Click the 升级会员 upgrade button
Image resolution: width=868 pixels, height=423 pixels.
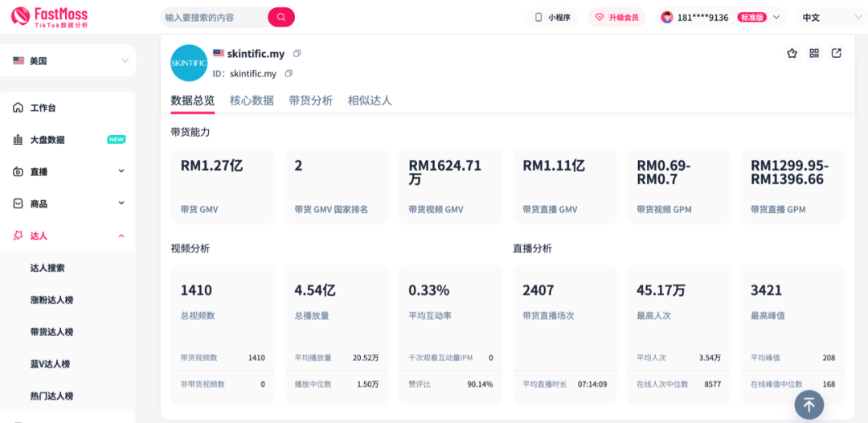[x=616, y=17]
